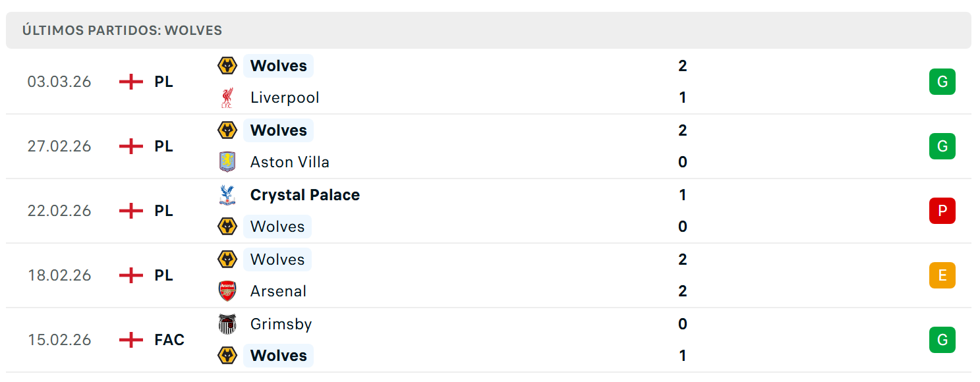Screen dimensions: 980x382
Task: Click the FAC competition label
Action: [x=169, y=340]
